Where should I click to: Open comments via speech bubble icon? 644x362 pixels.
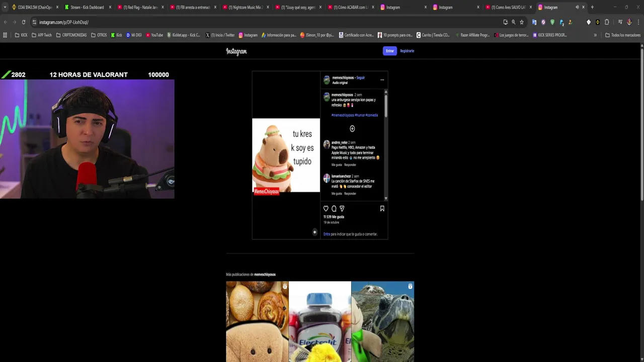tap(334, 209)
